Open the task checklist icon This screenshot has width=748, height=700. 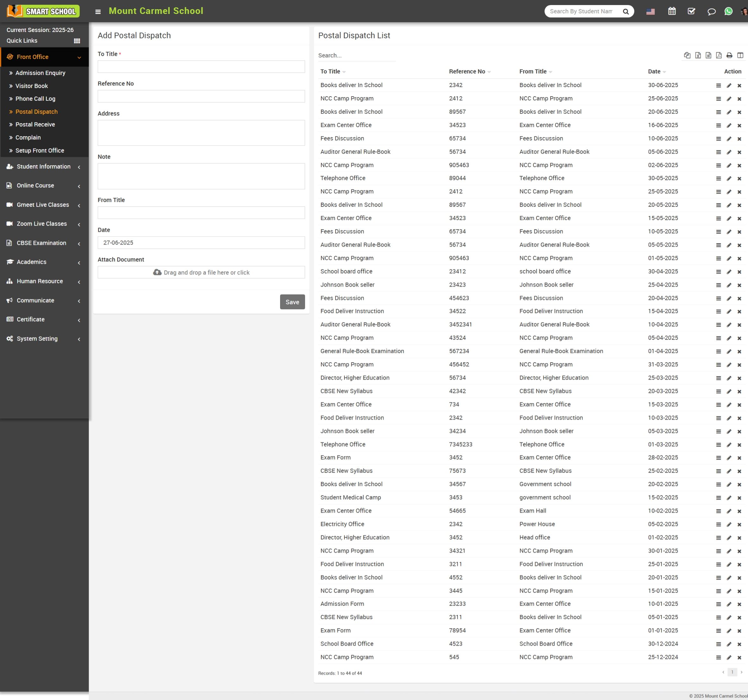(691, 11)
